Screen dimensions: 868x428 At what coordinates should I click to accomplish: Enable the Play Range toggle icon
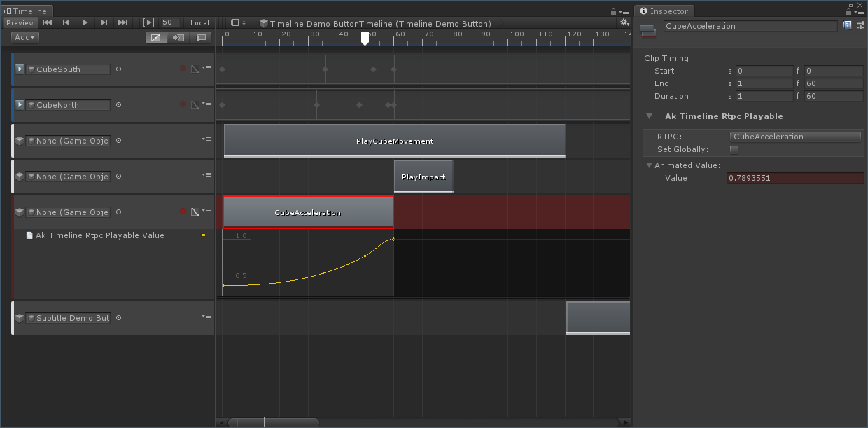(148, 22)
